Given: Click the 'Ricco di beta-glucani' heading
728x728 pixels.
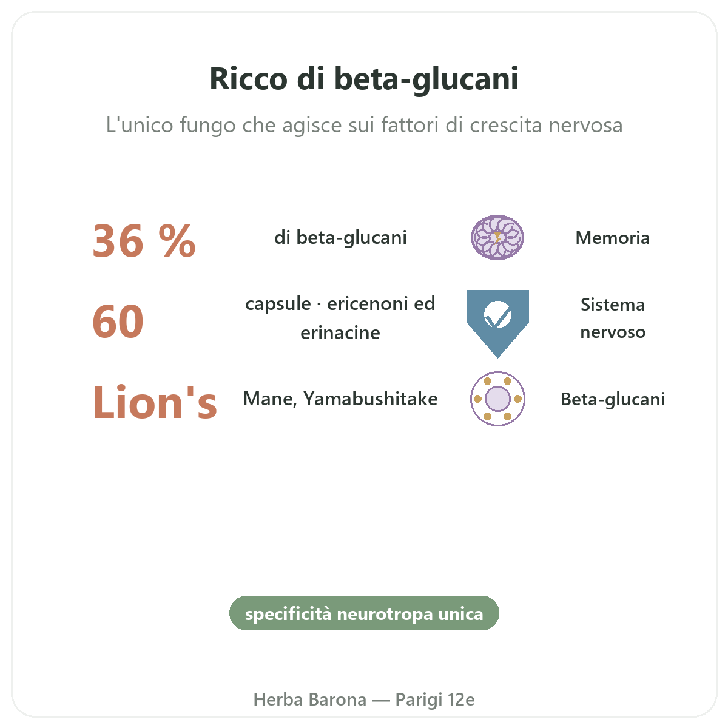Looking at the screenshot, I should click(364, 79).
